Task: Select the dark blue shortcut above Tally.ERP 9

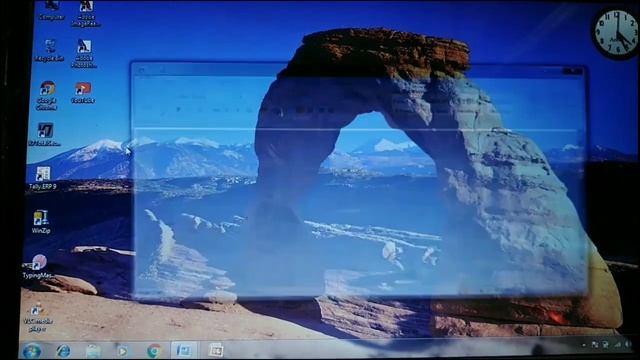Action: [44, 135]
